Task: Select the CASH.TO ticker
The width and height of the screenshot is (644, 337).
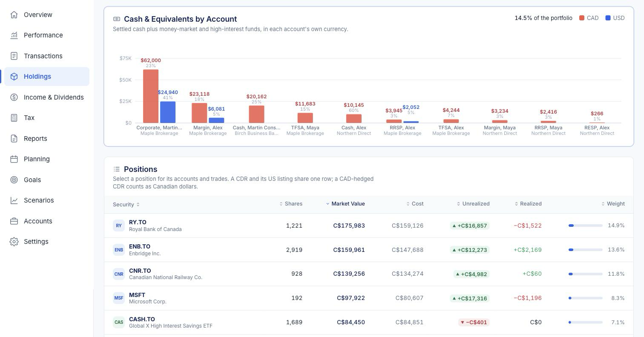Action: pyautogui.click(x=142, y=319)
